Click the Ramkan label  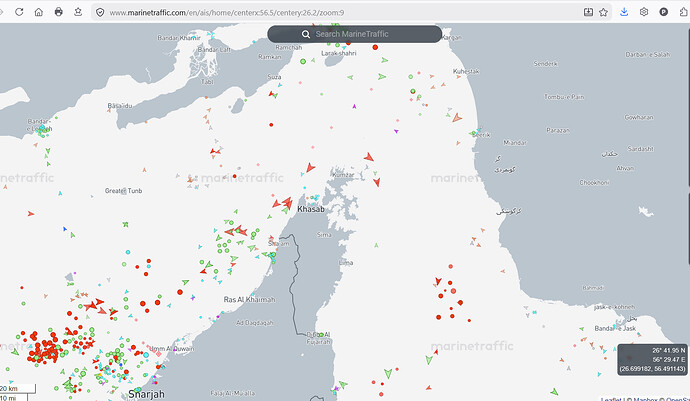pyautogui.click(x=270, y=57)
